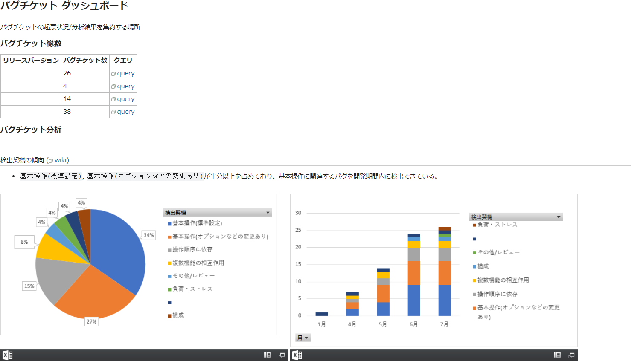This screenshot has height=364, width=631.
Task: Click 構成 label in pie legend
Action: click(178, 315)
